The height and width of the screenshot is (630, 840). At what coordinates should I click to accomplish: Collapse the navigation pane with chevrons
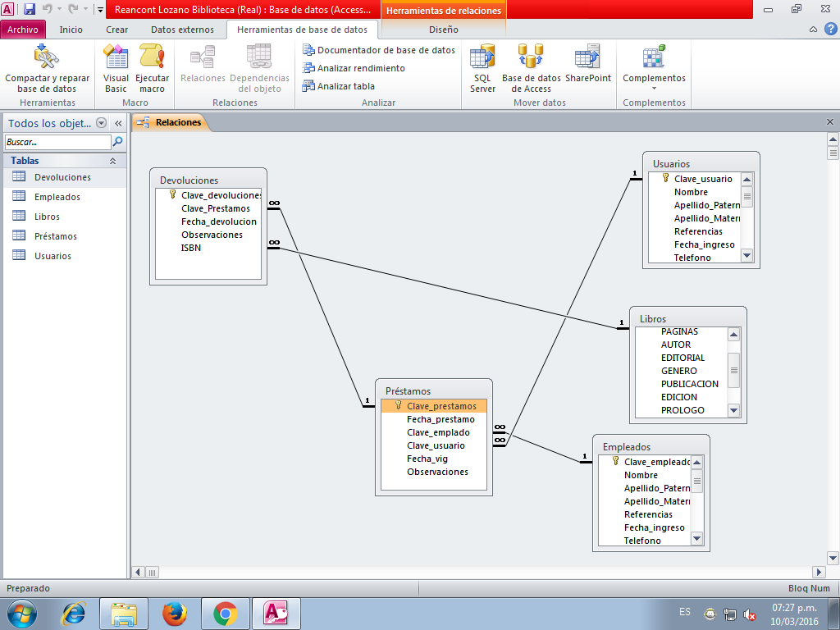[x=118, y=123]
